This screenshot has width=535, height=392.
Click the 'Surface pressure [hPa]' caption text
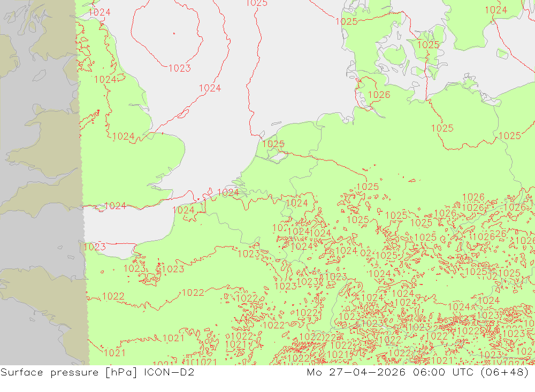(69, 372)
